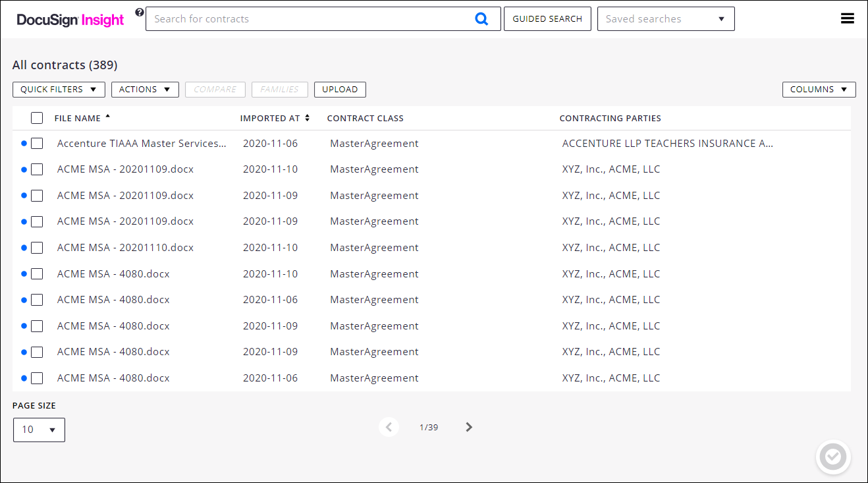The height and width of the screenshot is (483, 868).
Task: Check ACME MSA - 20201110.docx row
Action: tap(37, 248)
